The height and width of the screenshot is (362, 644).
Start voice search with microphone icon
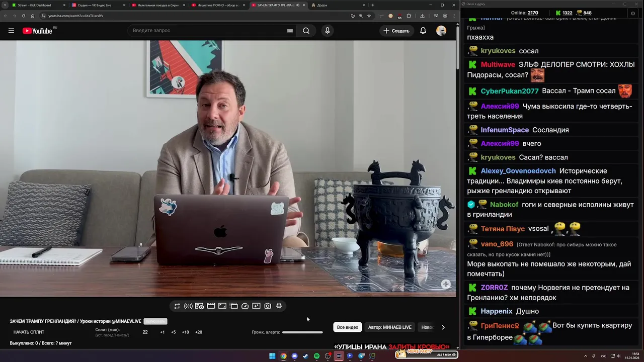(328, 31)
